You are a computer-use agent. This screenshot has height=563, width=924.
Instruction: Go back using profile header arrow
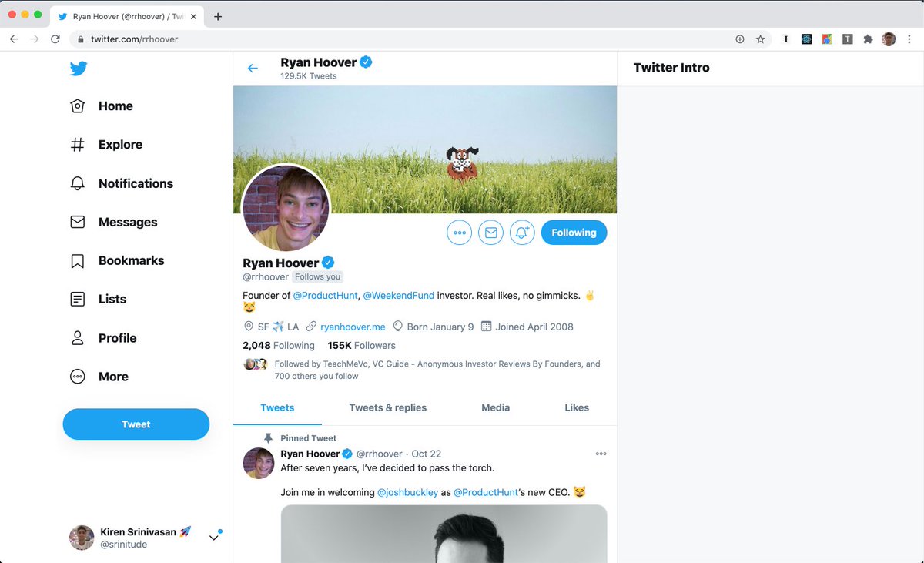point(253,69)
